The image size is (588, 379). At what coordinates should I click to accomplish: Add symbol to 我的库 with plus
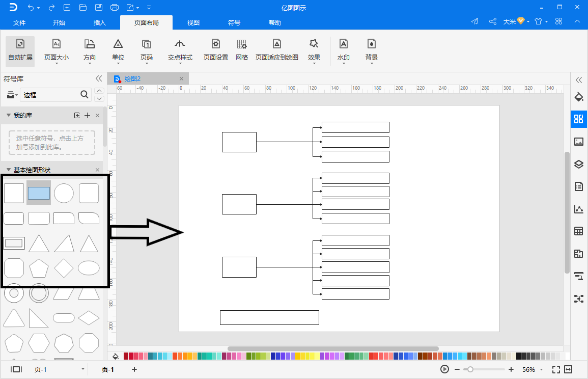(x=88, y=116)
